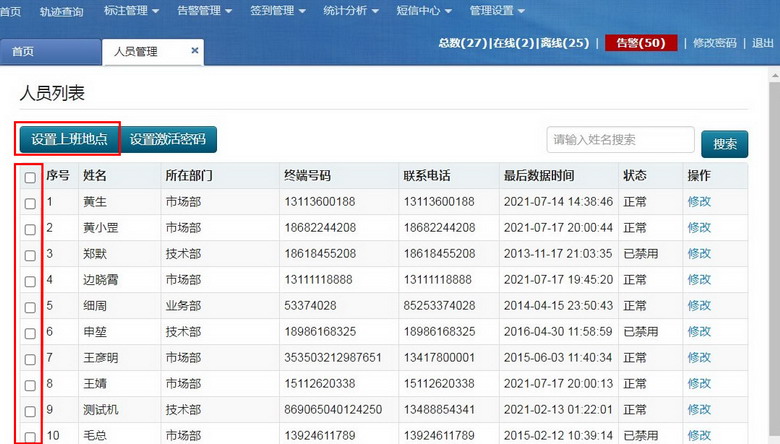The width and height of the screenshot is (780, 444).
Task: Click 退出 to log out
Action: click(x=763, y=43)
